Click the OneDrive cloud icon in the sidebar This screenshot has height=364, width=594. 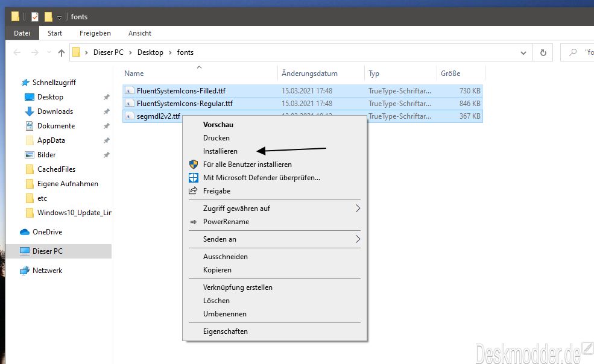25,232
